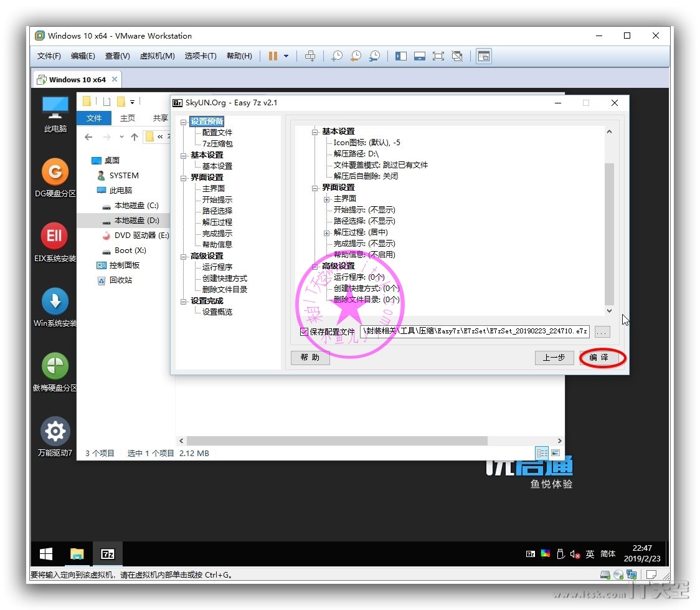This screenshot has width=700, height=610.
Task: Open the 编辑(E) menu
Action: [x=83, y=56]
